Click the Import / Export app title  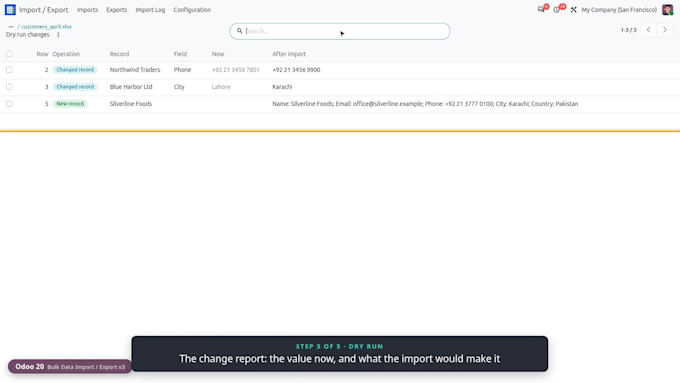coord(43,10)
